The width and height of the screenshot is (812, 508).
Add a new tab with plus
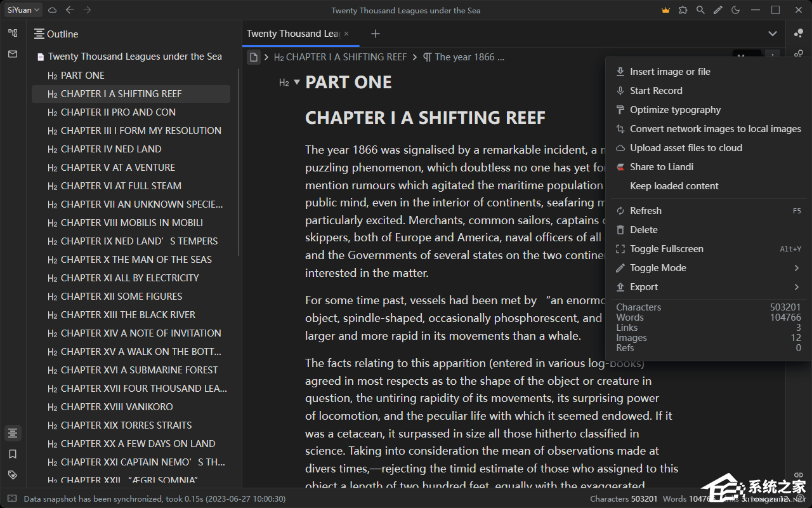376,34
